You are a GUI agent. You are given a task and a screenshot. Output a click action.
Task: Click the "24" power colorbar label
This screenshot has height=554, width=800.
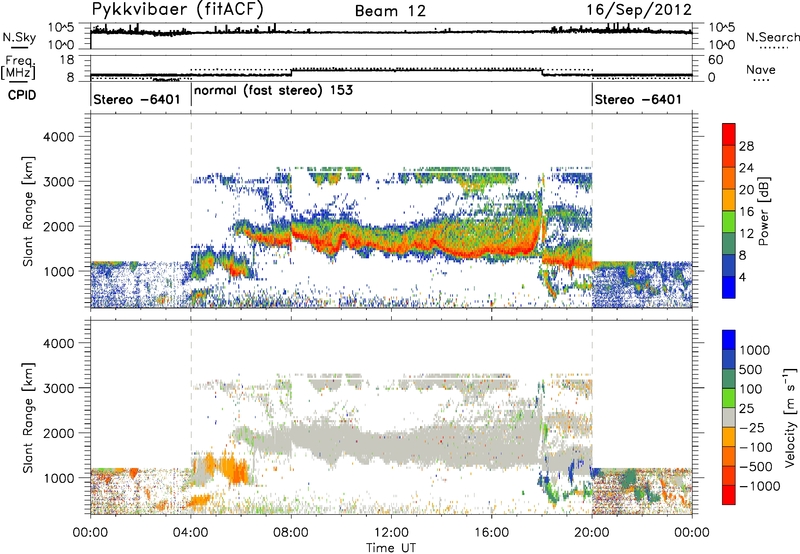pos(746,168)
